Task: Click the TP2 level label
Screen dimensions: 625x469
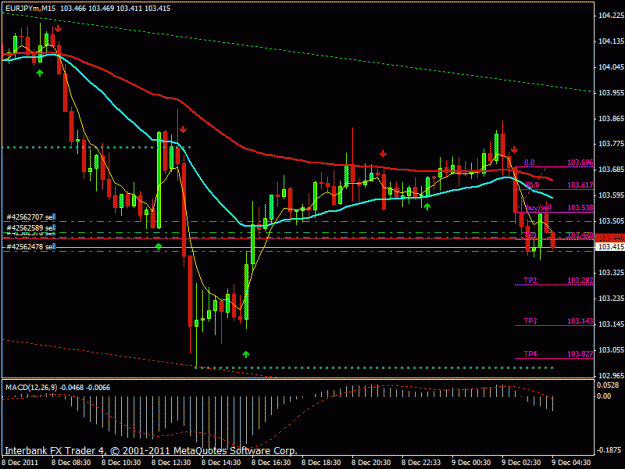Action: click(530, 280)
